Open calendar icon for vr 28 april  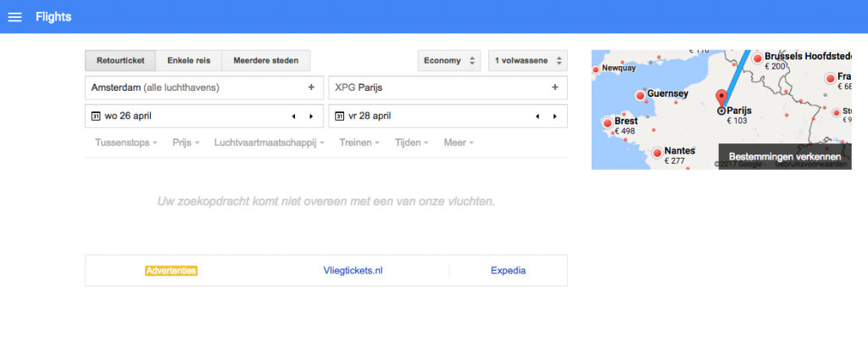[339, 115]
